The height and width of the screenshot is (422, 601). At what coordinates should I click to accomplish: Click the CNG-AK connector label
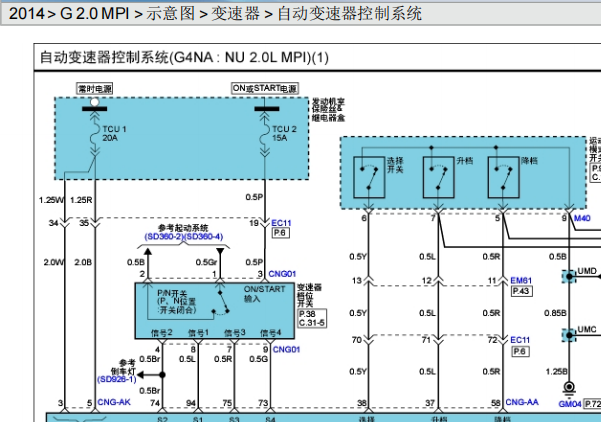coord(114,402)
